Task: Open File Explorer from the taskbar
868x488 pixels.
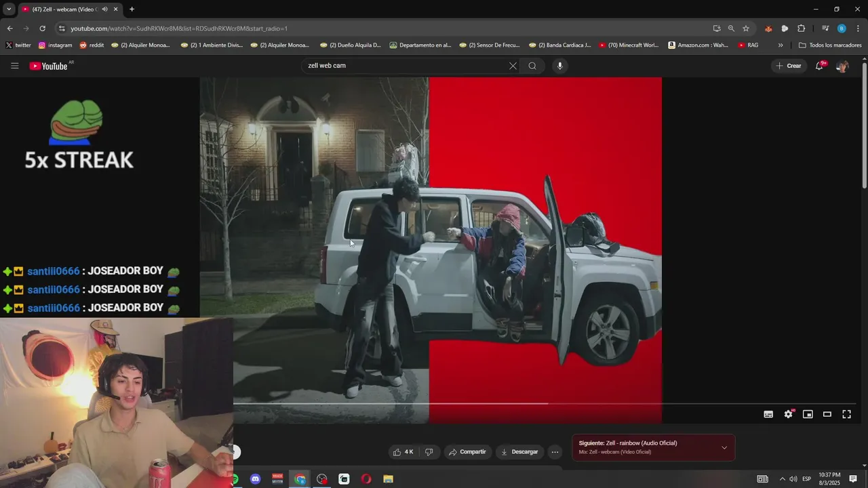Action: click(388, 479)
